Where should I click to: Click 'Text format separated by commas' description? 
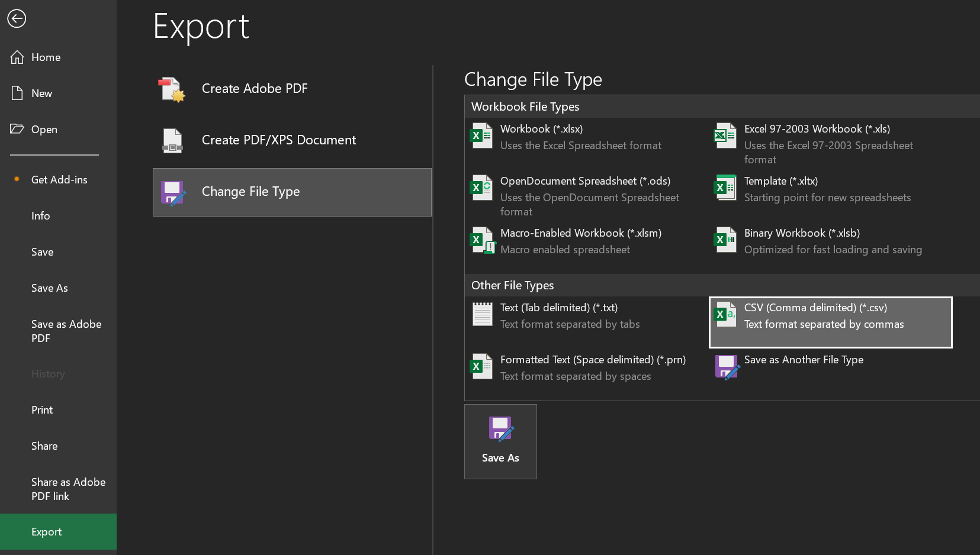[x=824, y=324]
